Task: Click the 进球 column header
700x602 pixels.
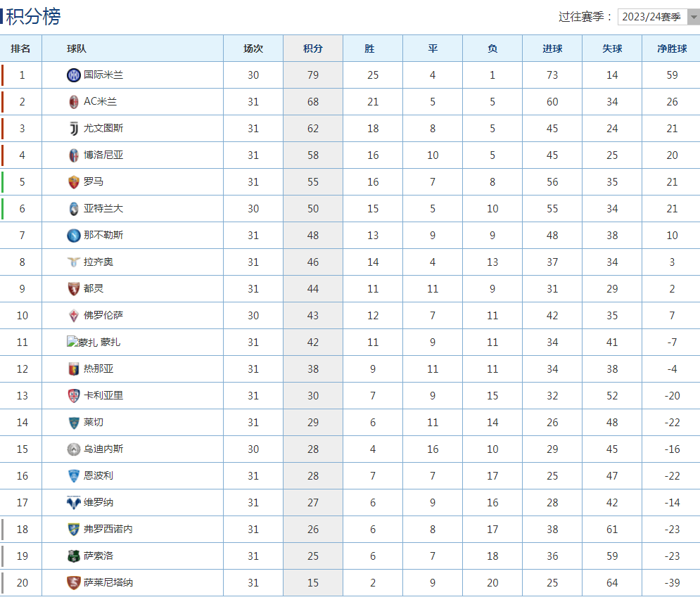Action: coord(552,49)
